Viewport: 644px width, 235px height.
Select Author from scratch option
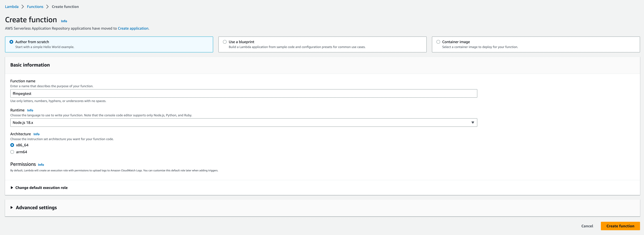tap(12, 42)
